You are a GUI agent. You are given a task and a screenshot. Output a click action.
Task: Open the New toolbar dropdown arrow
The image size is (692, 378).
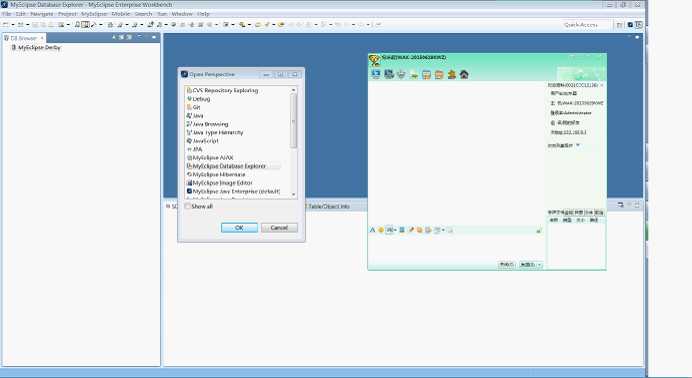tap(13, 25)
